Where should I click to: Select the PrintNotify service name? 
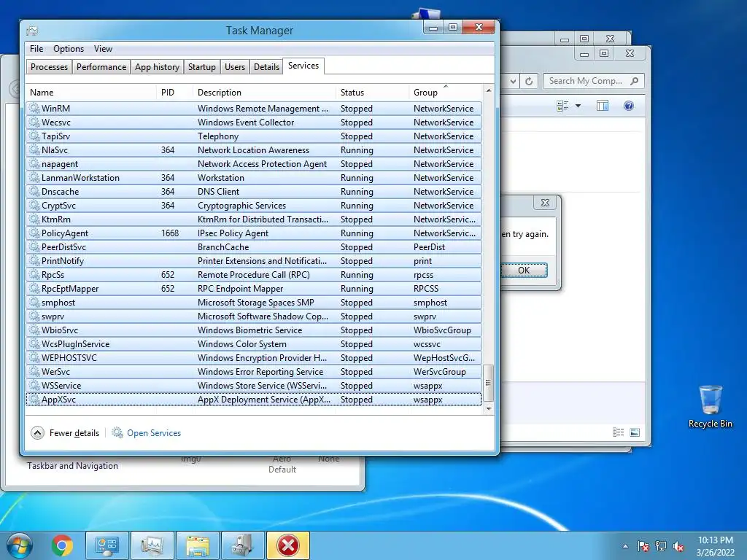point(63,261)
